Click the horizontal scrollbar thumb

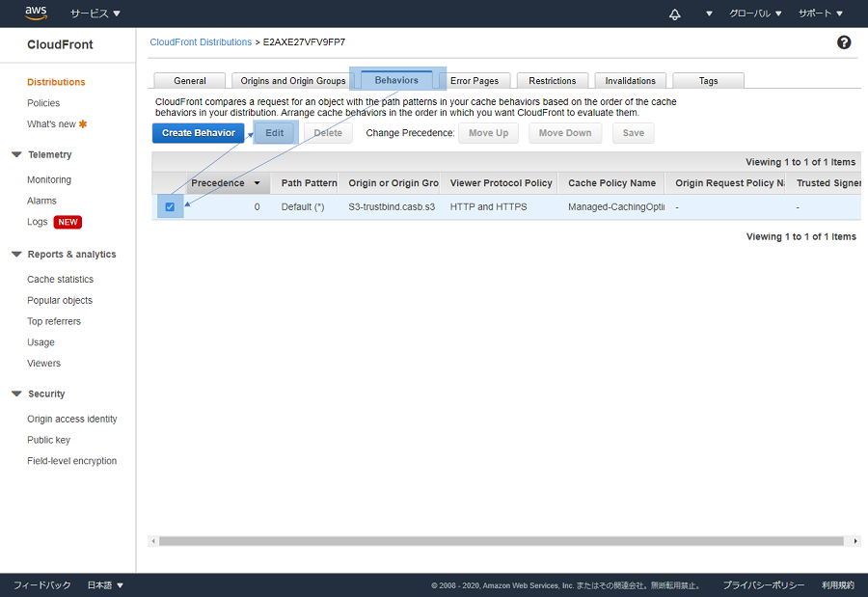point(501,541)
